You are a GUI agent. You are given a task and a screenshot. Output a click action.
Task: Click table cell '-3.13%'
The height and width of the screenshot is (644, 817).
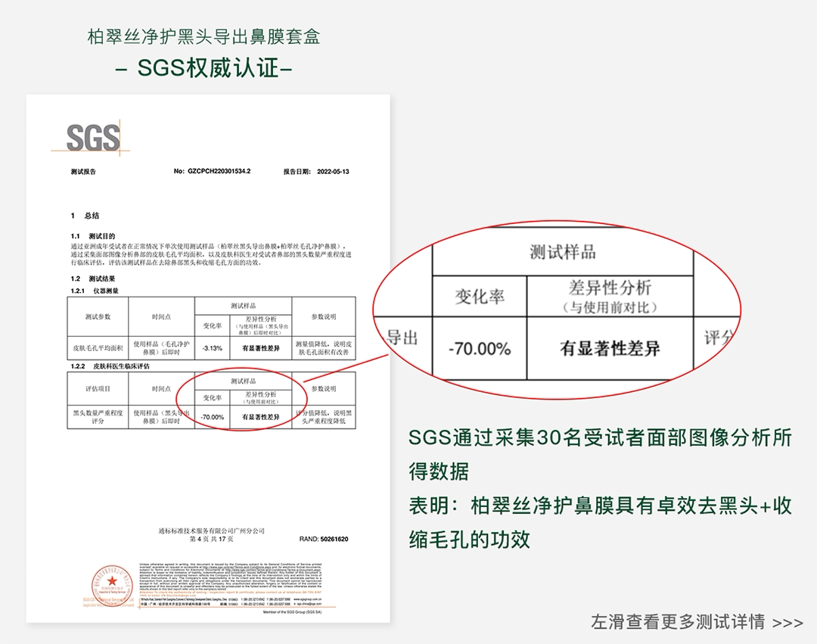pos(212,348)
